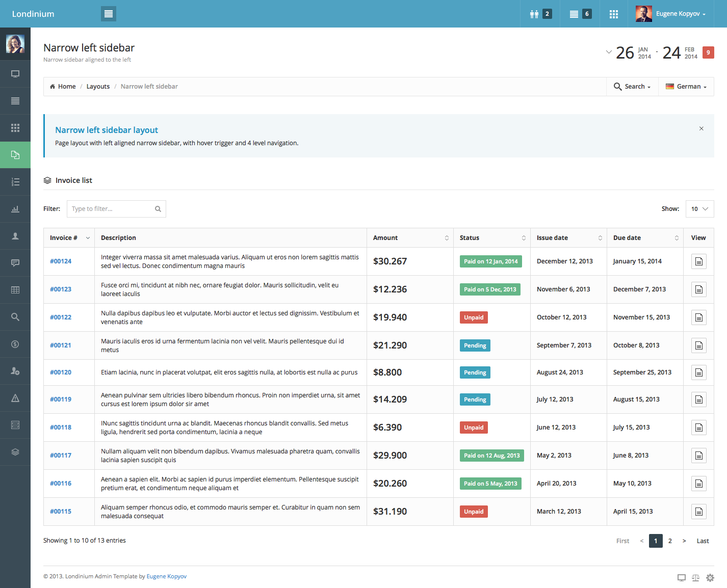Screen dimensions: 727x588
Task: Open invoice #00122 link
Action: pos(61,317)
